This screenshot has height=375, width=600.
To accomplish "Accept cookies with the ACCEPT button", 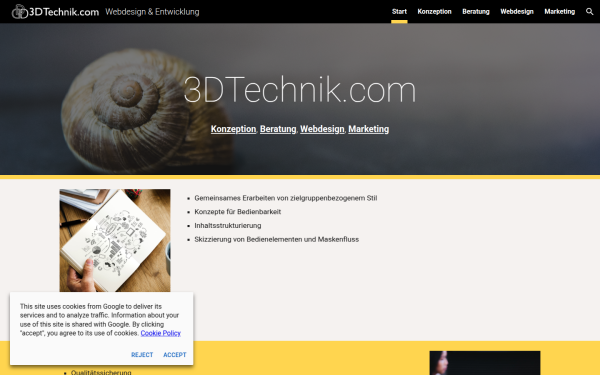I will [x=175, y=355].
